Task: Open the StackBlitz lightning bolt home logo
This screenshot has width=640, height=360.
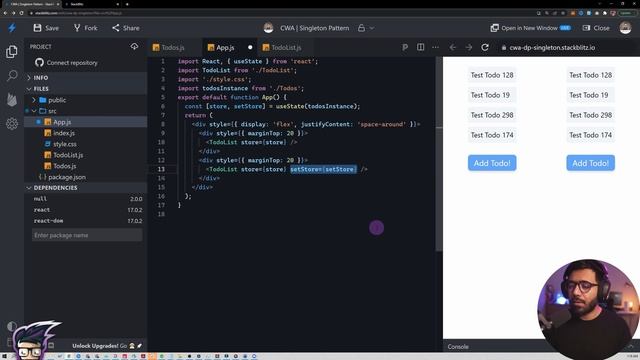Action: click(x=12, y=28)
